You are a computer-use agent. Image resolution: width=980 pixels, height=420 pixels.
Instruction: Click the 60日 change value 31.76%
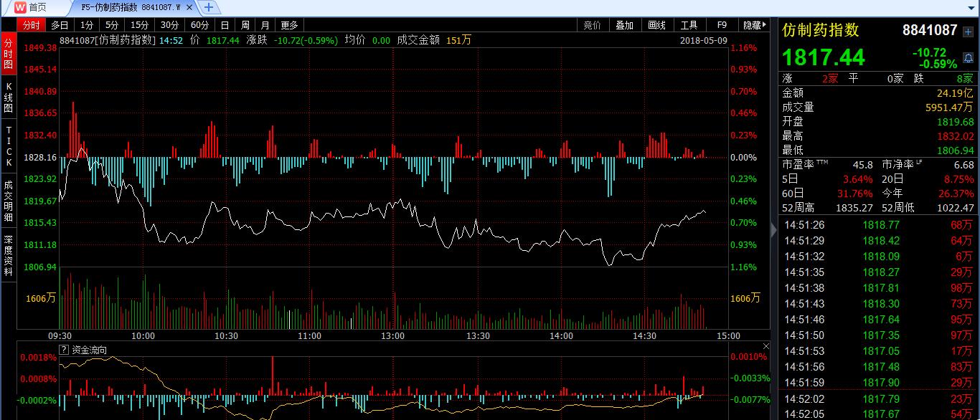[x=854, y=194]
